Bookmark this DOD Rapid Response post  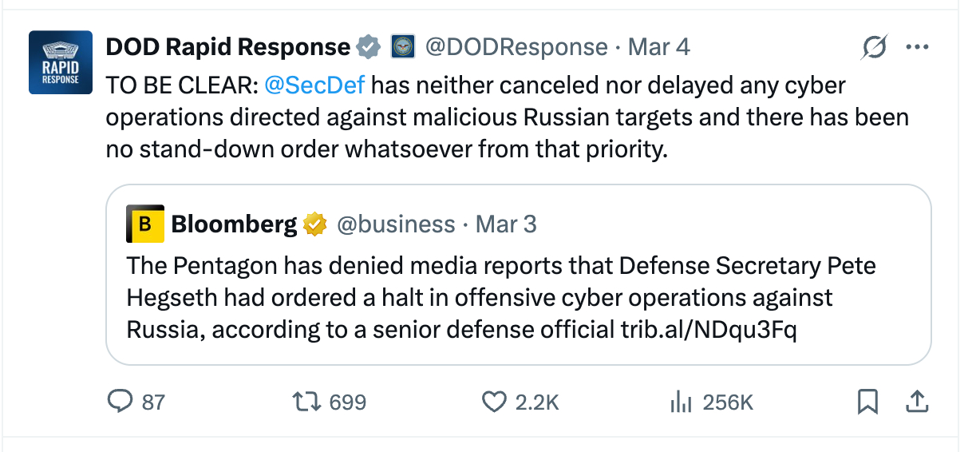point(867,401)
